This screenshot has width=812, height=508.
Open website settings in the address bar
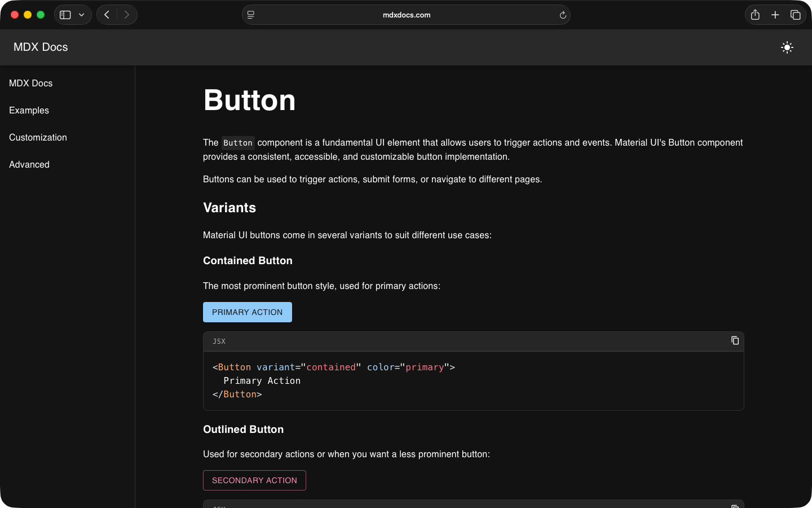click(x=250, y=15)
